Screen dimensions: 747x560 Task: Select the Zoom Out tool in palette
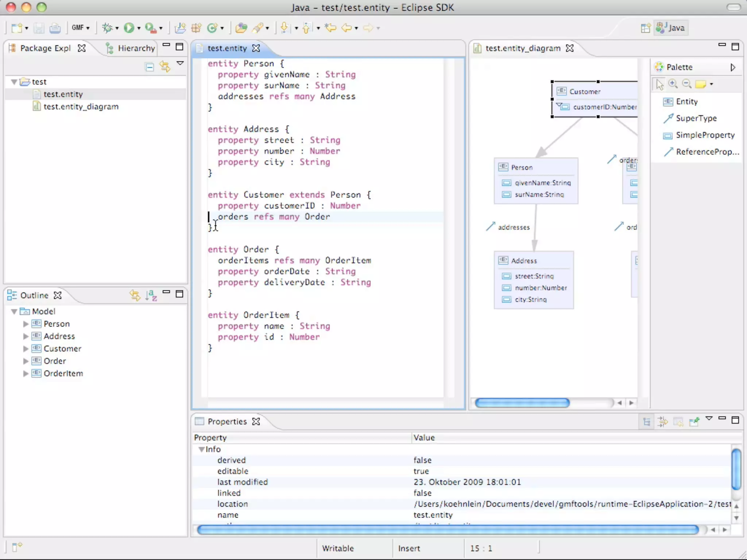click(687, 84)
